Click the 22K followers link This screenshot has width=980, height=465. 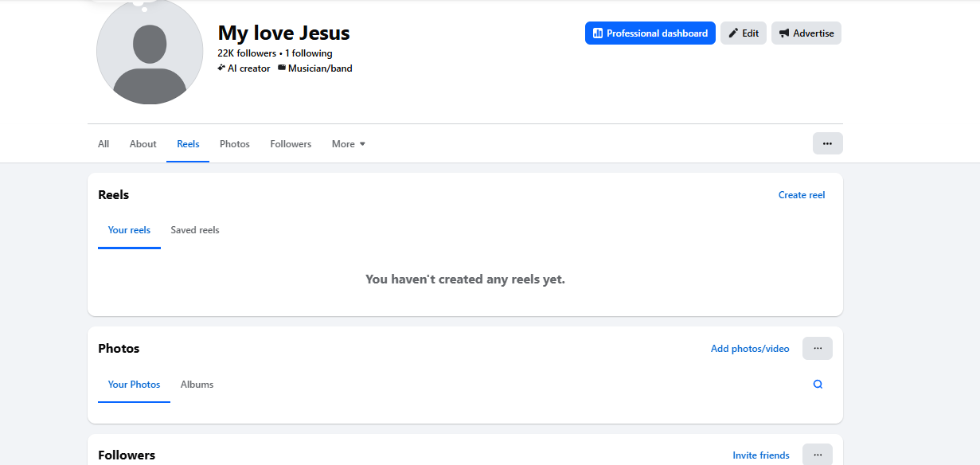[247, 53]
